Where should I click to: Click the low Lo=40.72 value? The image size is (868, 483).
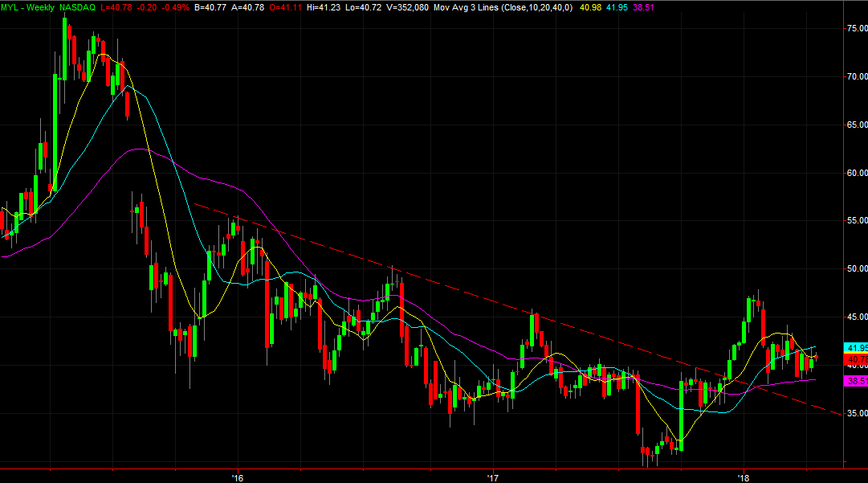(x=363, y=8)
